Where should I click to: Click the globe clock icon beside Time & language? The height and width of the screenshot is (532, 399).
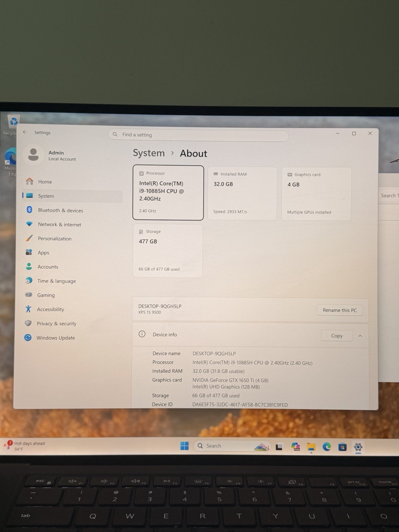coord(29,281)
